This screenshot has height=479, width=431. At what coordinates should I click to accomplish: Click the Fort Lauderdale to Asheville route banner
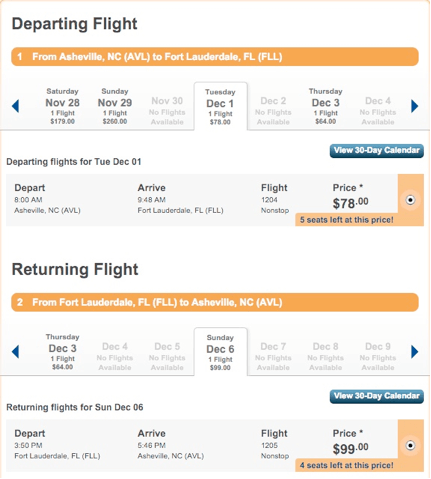[215, 302]
